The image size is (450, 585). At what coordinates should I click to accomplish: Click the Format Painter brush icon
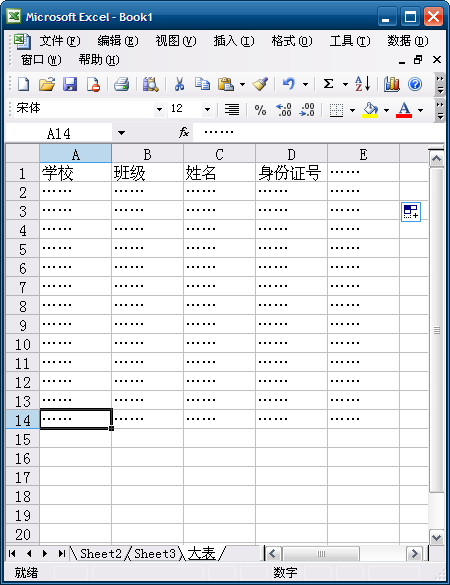click(260, 84)
